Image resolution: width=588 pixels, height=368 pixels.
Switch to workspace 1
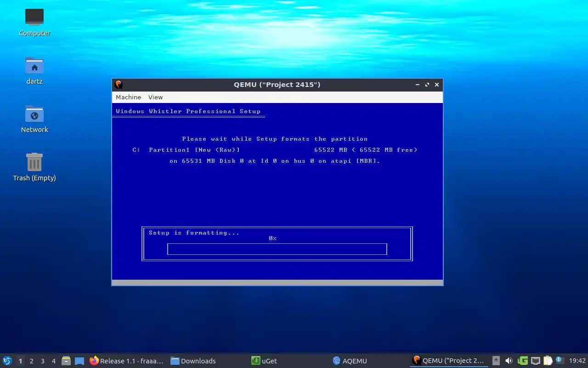(20, 361)
